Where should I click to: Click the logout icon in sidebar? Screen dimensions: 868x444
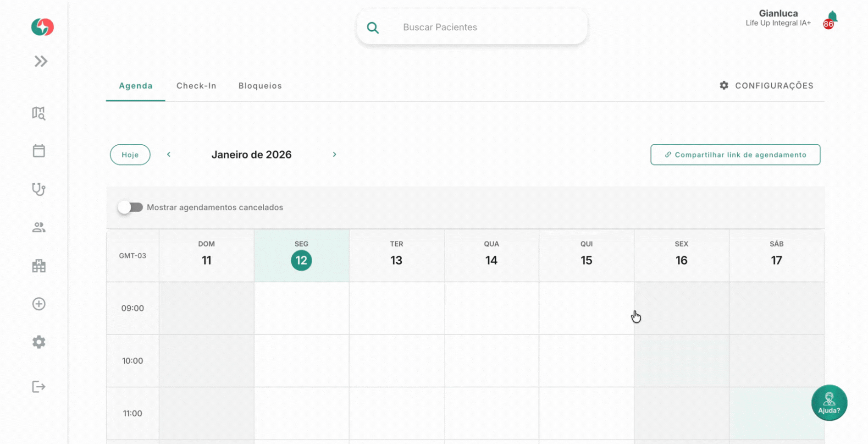39,387
